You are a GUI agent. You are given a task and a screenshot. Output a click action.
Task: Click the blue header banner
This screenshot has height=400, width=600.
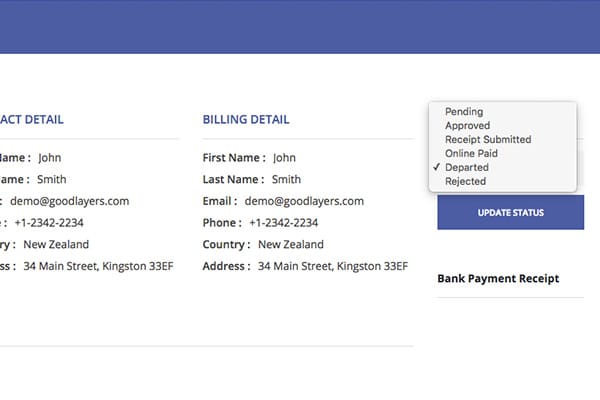click(x=300, y=25)
